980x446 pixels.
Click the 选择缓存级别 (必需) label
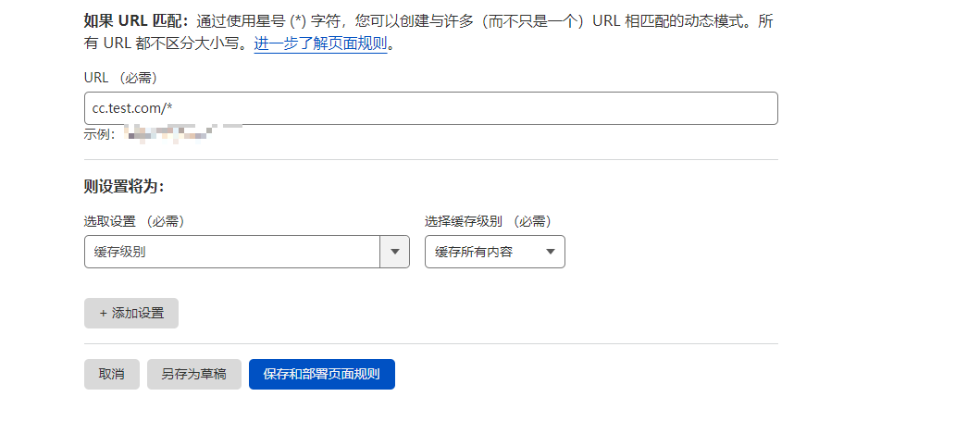pos(487,221)
